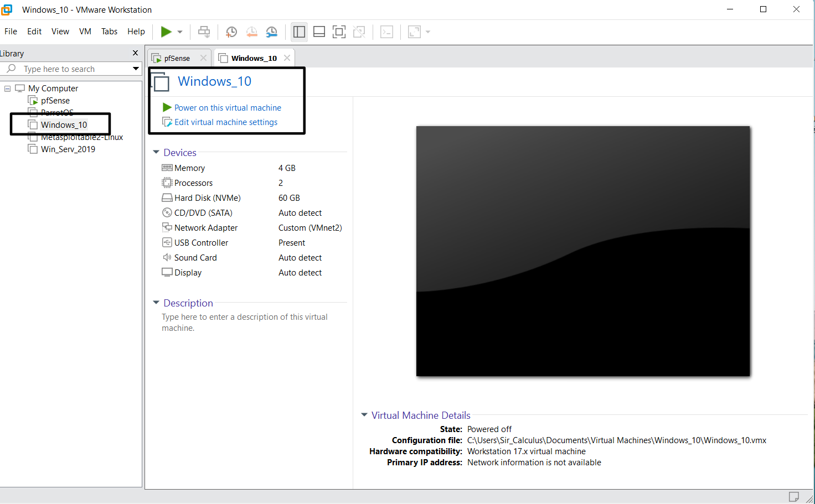Select Windows_10 in the library tree
Screen dimensions: 815x504
tap(64, 125)
